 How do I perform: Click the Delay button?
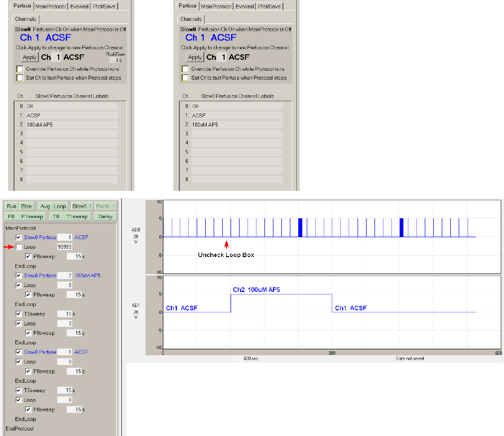coord(105,217)
